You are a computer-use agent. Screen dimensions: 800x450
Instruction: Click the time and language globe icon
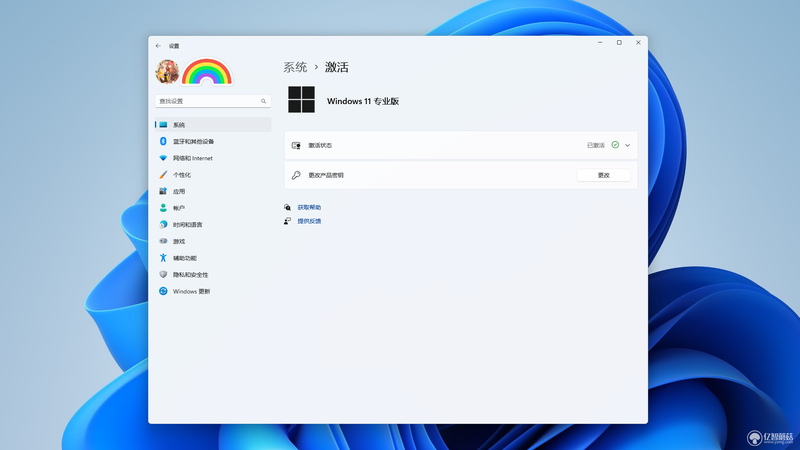point(163,224)
